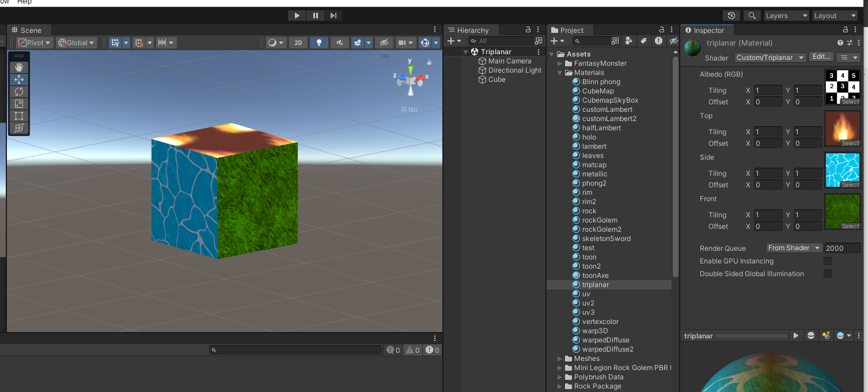Click Project Search by Label icon
The image size is (868, 392).
(x=643, y=41)
